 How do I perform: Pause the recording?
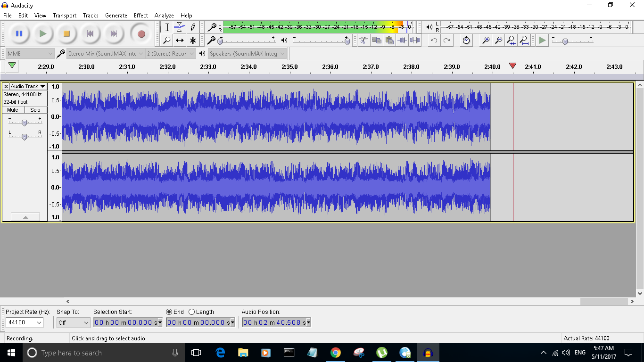point(19,33)
